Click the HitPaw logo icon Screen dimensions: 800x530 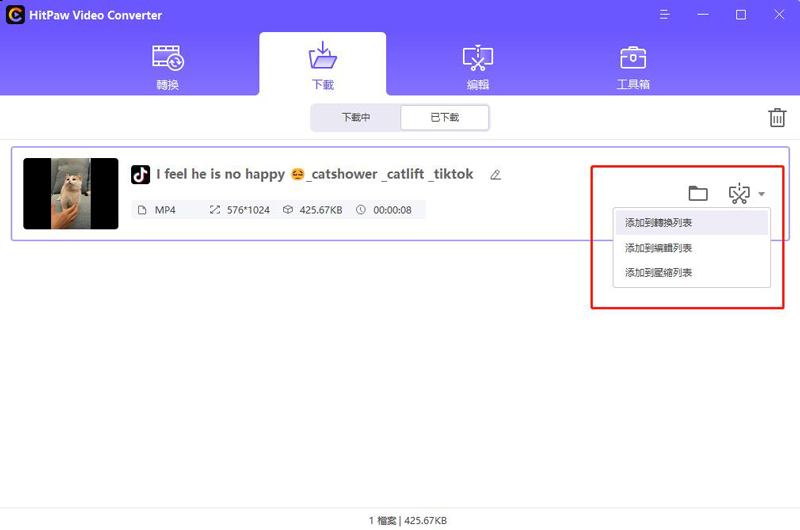click(x=15, y=15)
